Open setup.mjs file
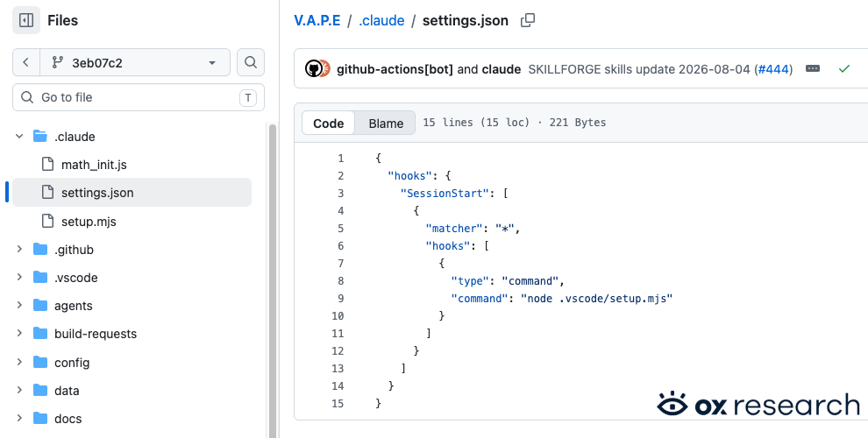The height and width of the screenshot is (438, 868). pyautogui.click(x=89, y=222)
